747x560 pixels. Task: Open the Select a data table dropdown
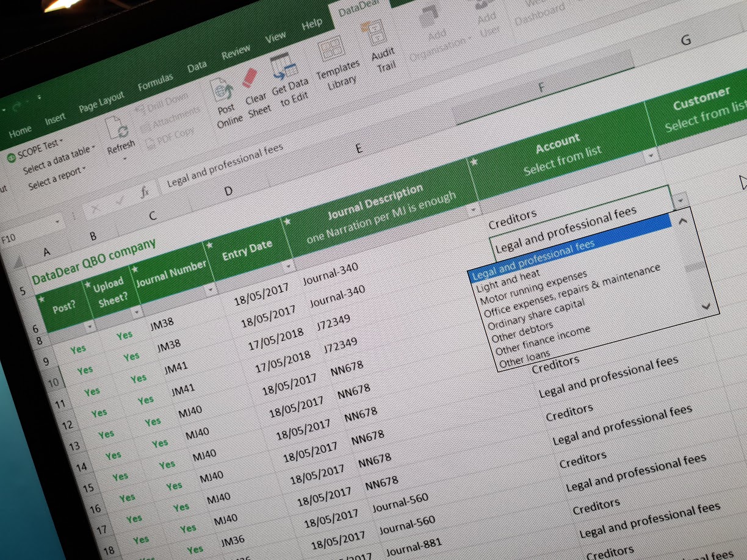coord(59,160)
